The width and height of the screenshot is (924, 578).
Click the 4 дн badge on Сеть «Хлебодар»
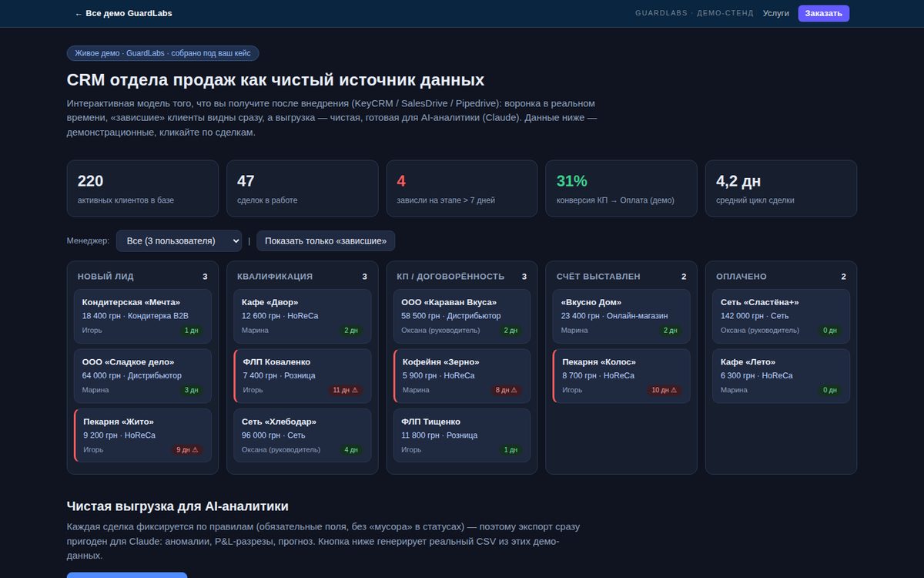pyautogui.click(x=351, y=450)
